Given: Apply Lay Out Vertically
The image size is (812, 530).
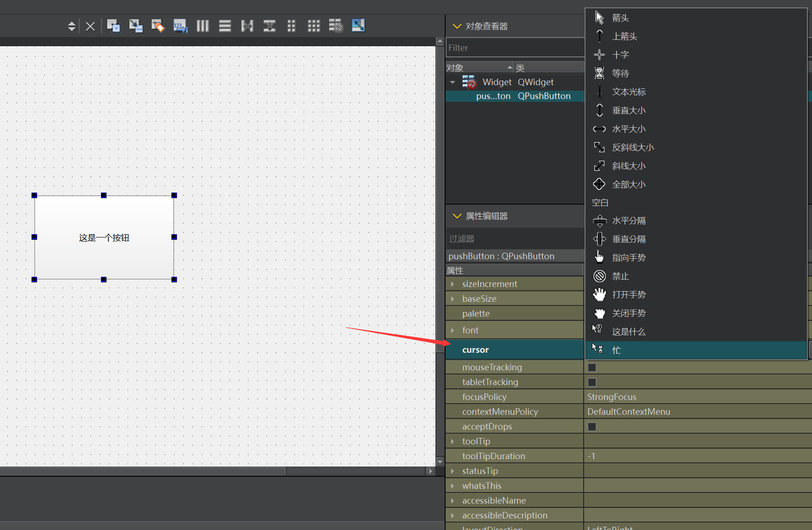Looking at the screenshot, I should [225, 25].
